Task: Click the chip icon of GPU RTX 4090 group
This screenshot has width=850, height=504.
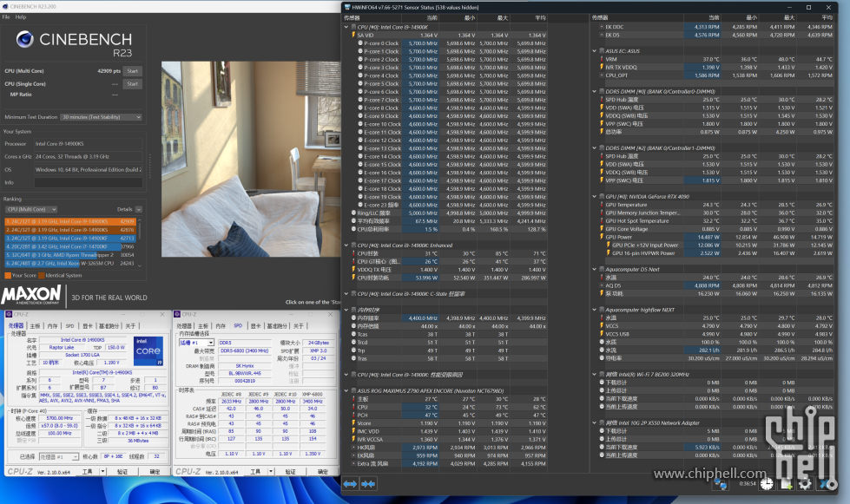Action: tap(602, 197)
